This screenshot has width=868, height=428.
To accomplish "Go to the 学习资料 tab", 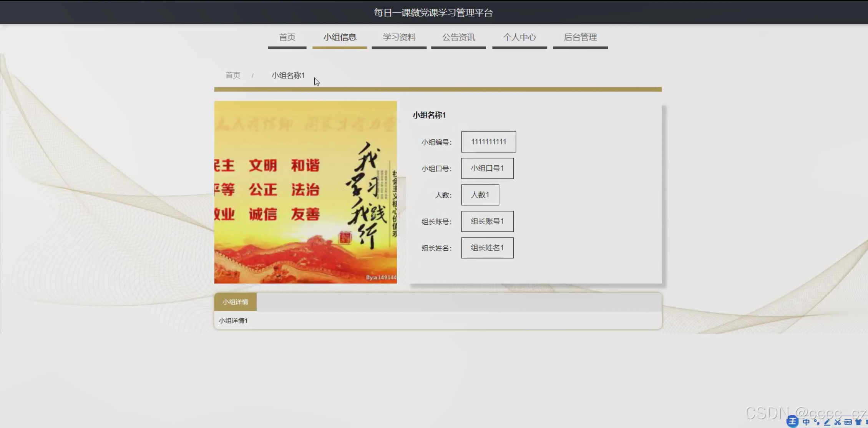I will 399,37.
